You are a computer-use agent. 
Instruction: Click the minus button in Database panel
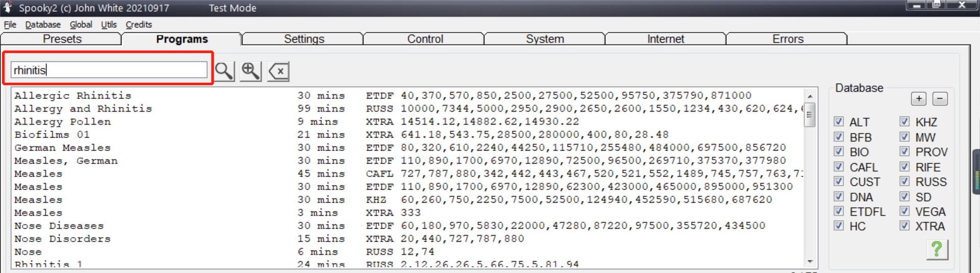click(x=940, y=98)
